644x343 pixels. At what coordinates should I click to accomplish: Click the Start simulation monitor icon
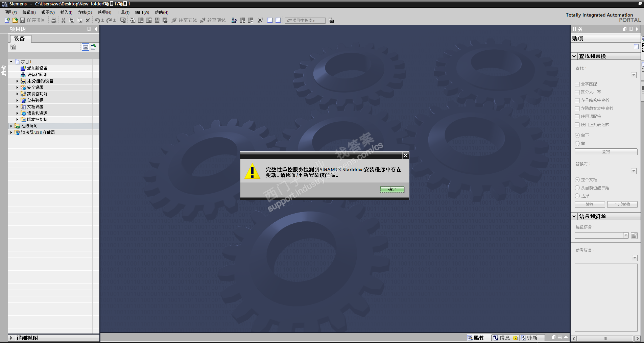click(x=157, y=20)
